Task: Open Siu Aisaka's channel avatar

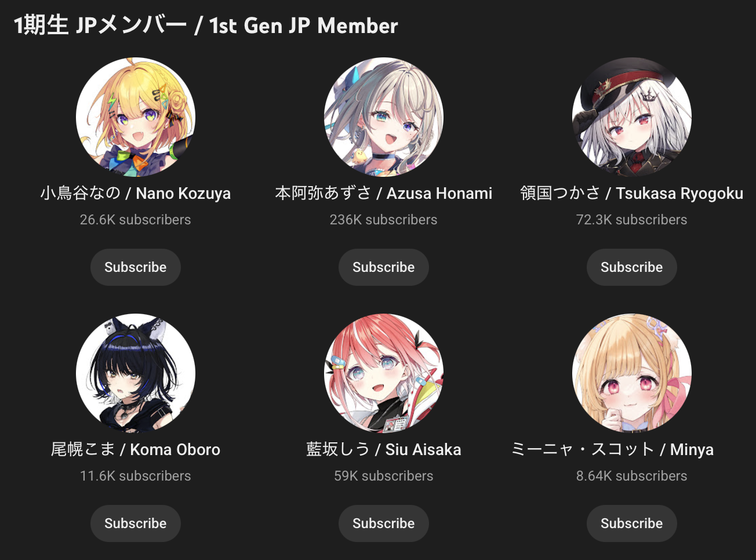Action: 384,373
